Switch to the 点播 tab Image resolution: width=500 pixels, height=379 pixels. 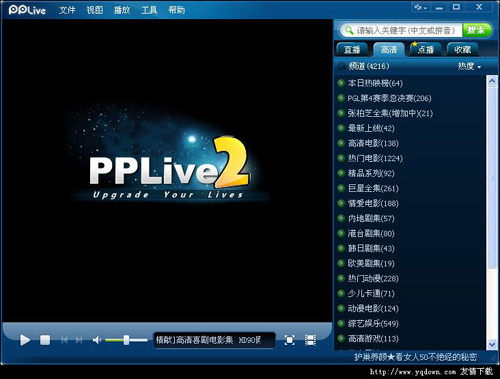[x=426, y=50]
